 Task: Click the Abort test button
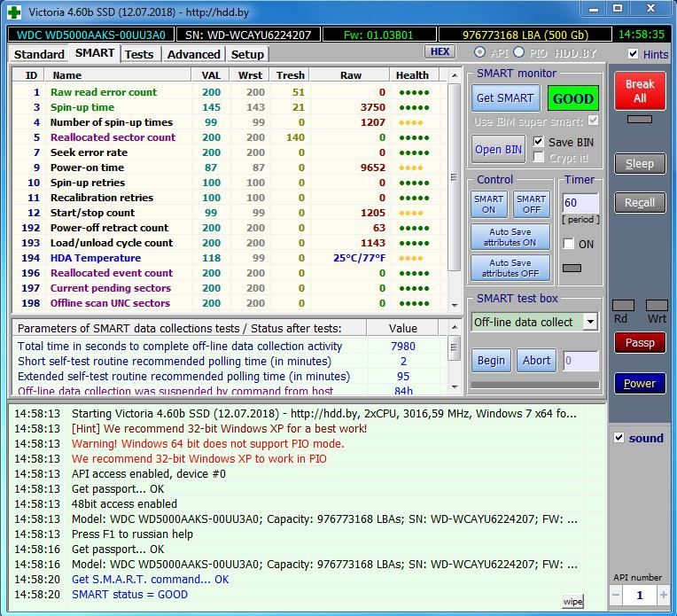pyautogui.click(x=536, y=360)
